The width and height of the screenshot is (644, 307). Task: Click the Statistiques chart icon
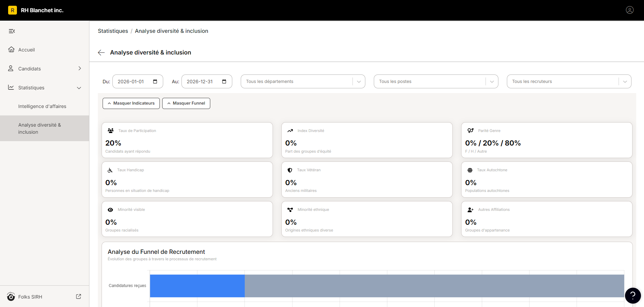tap(11, 87)
